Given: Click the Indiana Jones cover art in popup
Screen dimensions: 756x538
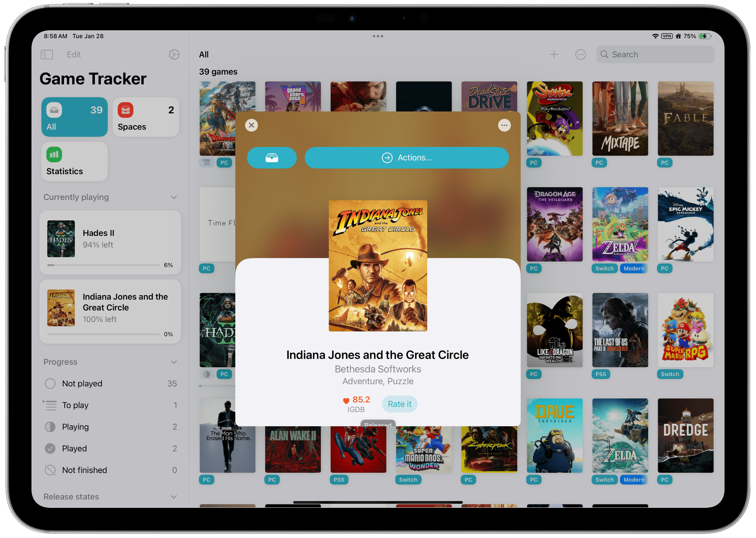Looking at the screenshot, I should [x=378, y=266].
